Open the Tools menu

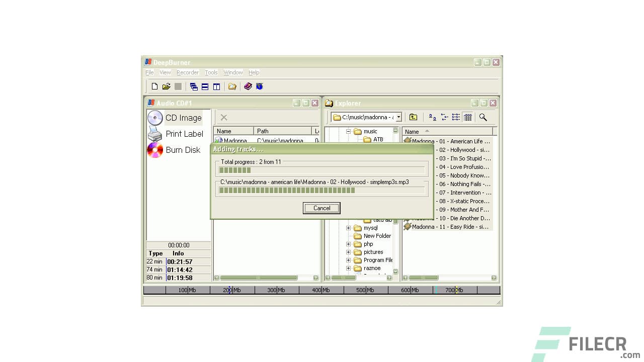(x=211, y=72)
